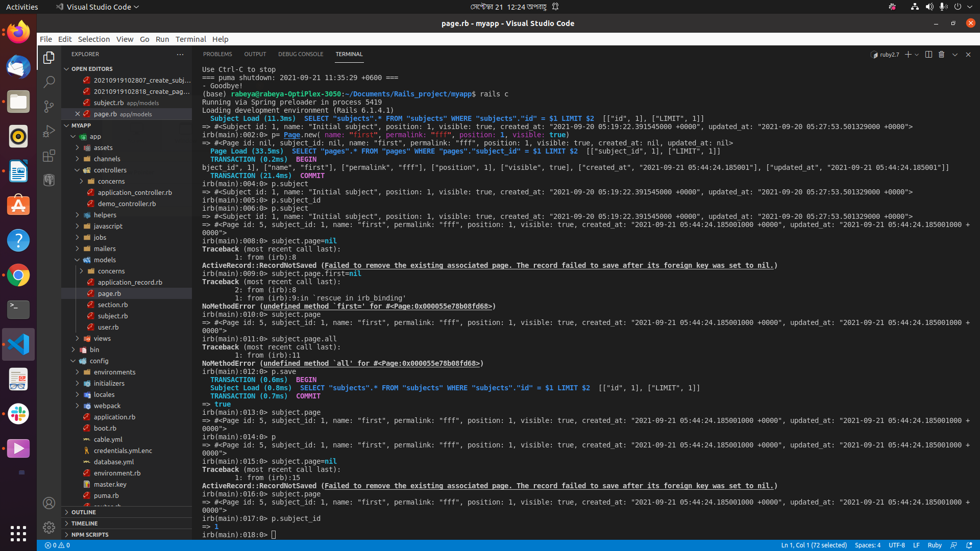Toggle notifications bell in status bar
Screen dimensions: 980x551
969,545
